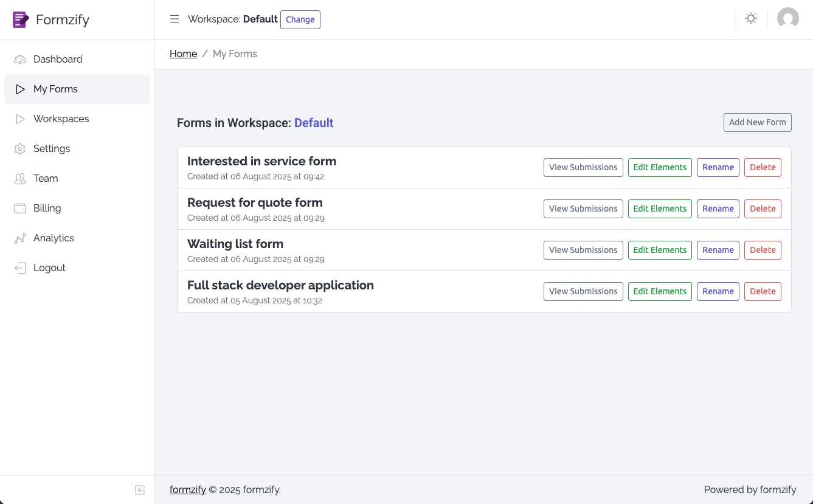Collapse the sidebar using bottom arrow icon

pos(140,490)
